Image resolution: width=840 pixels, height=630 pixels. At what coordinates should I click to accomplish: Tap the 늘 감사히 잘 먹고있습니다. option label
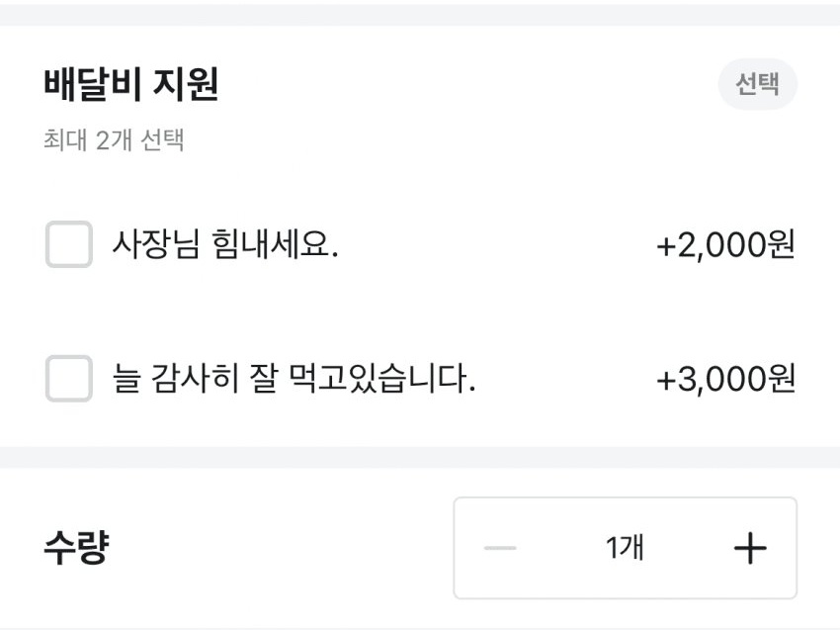point(294,379)
